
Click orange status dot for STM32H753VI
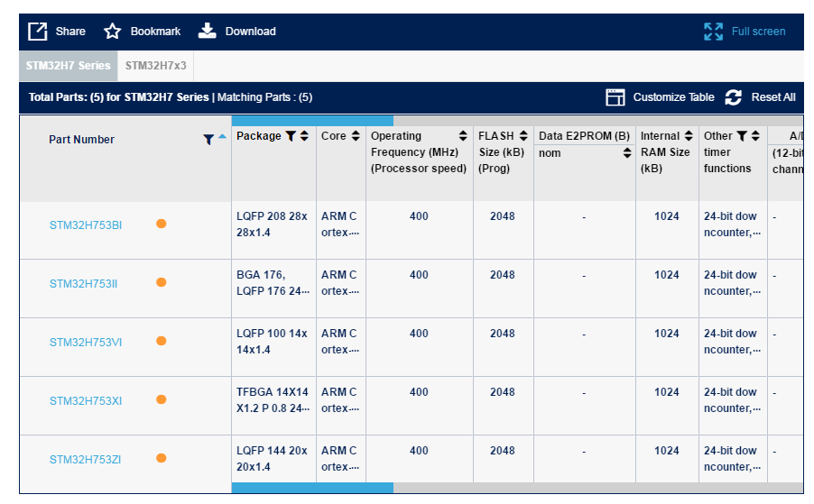(162, 341)
